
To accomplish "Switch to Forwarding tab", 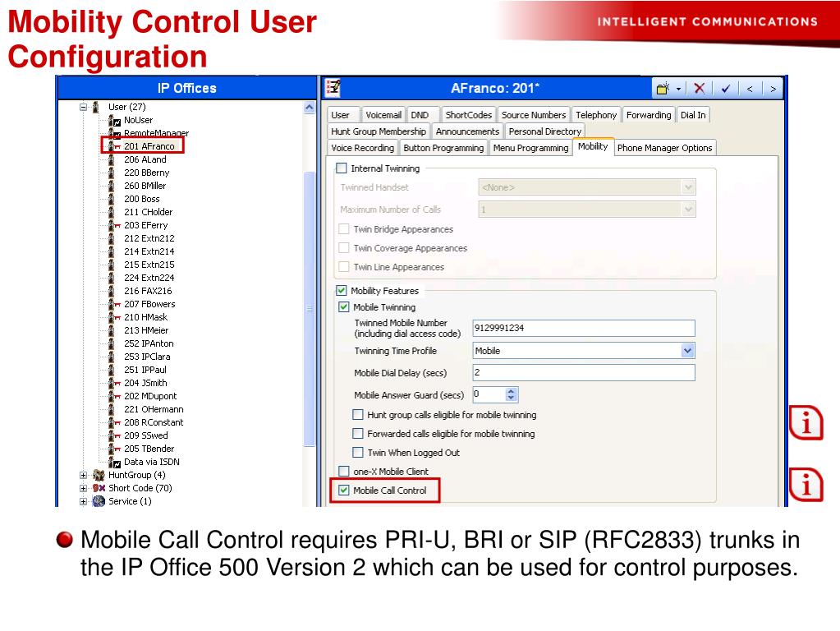I will click(648, 115).
